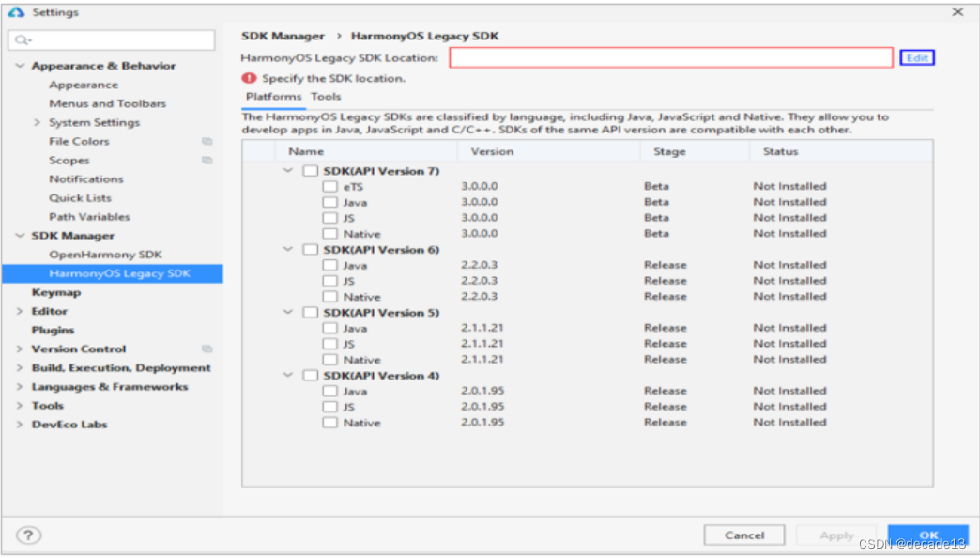Open the Plugins settings page

coord(54,331)
